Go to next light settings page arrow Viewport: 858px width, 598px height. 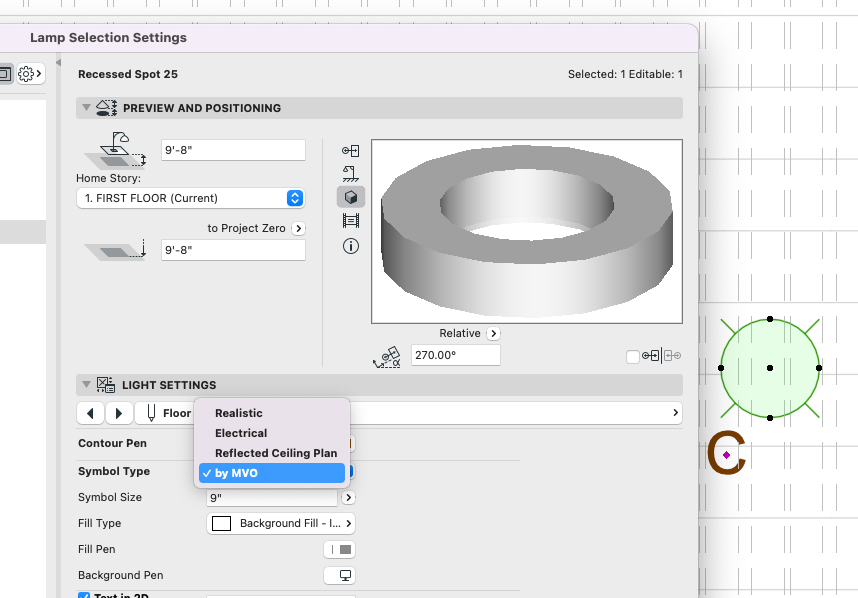click(119, 413)
